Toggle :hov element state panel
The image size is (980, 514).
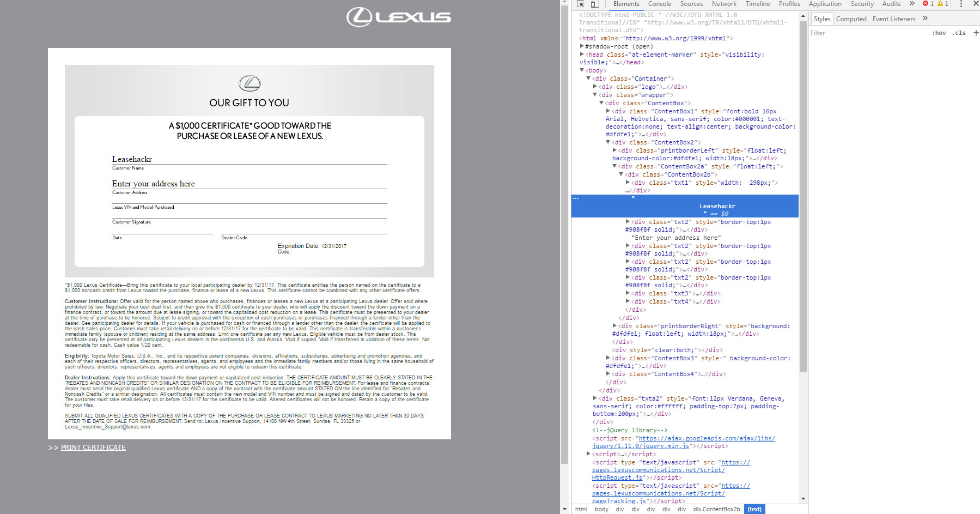point(939,33)
